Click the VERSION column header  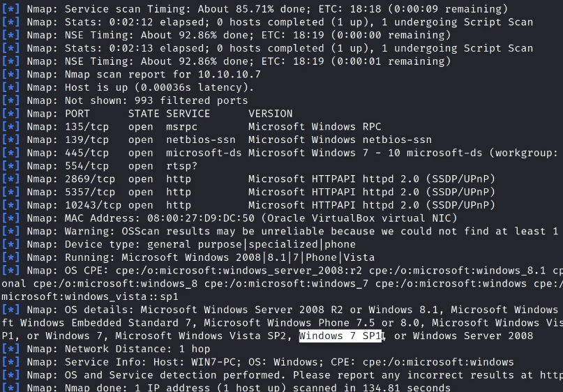tap(270, 114)
